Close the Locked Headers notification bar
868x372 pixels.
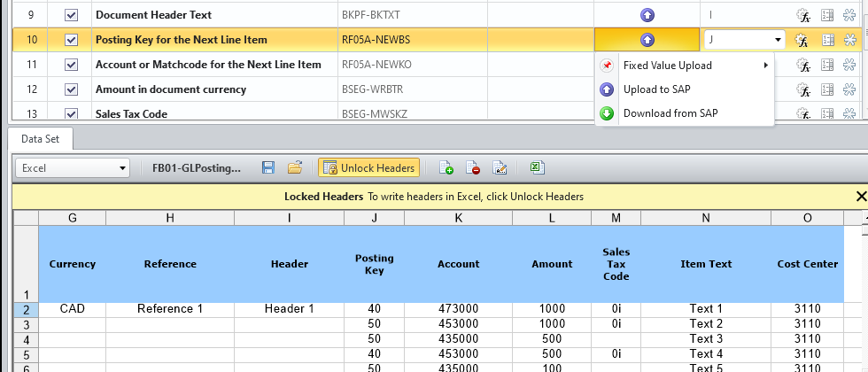(x=861, y=197)
